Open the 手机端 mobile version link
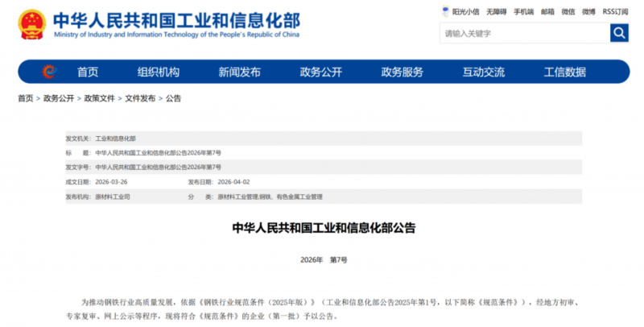This screenshot has width=644, height=327. coord(523,12)
